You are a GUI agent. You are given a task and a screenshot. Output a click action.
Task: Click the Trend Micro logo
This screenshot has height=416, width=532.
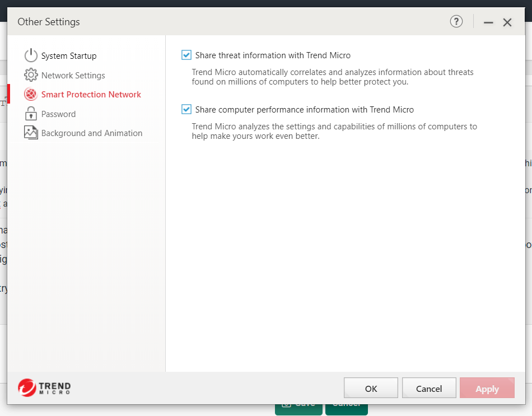(x=44, y=388)
